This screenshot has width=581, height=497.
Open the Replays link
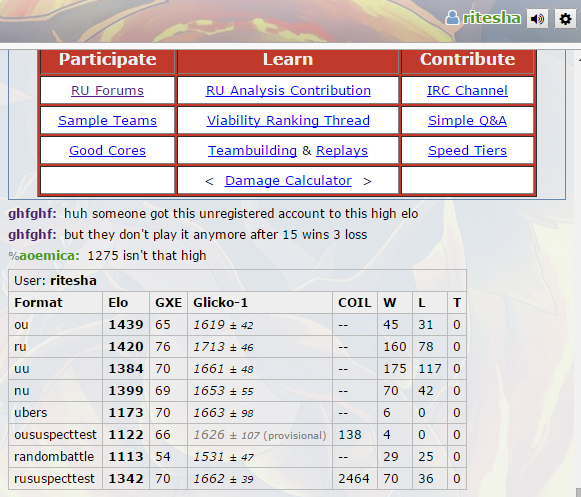point(342,150)
